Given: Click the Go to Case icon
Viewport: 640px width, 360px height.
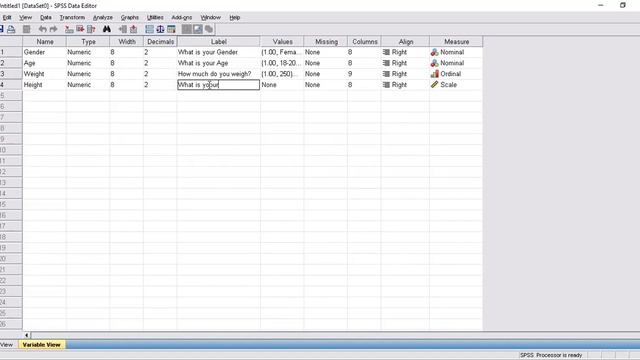Looking at the screenshot, I should tap(69, 29).
